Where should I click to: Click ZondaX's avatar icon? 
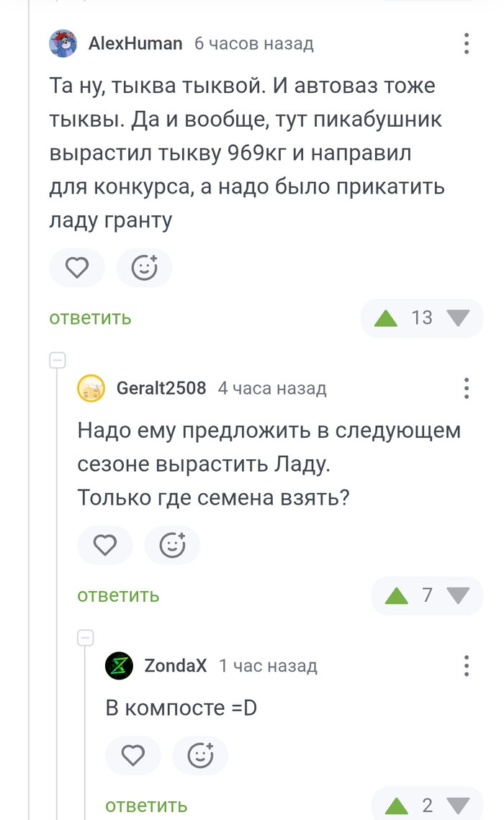coord(119,666)
